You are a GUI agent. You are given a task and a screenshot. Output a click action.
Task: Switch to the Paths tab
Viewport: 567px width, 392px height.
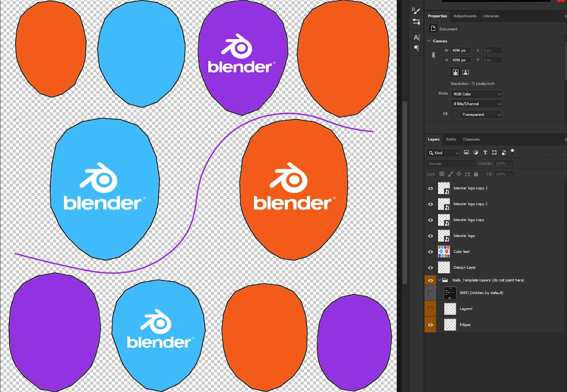[x=451, y=139]
